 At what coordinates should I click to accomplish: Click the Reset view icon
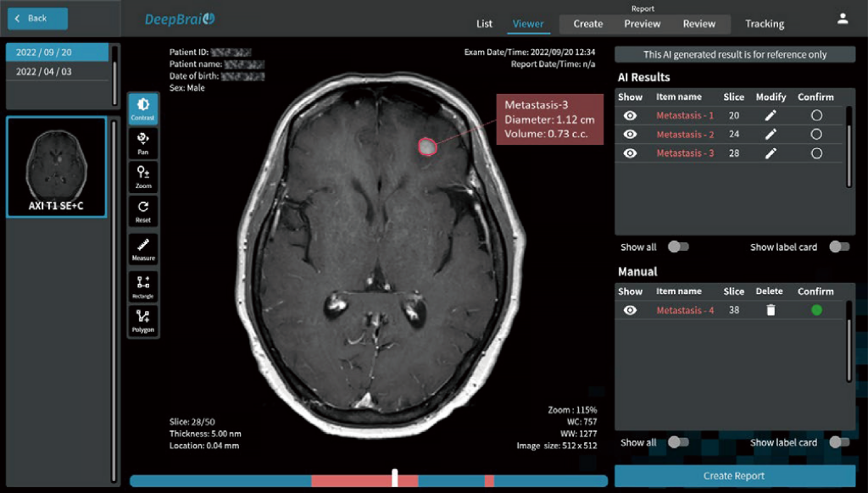143,211
